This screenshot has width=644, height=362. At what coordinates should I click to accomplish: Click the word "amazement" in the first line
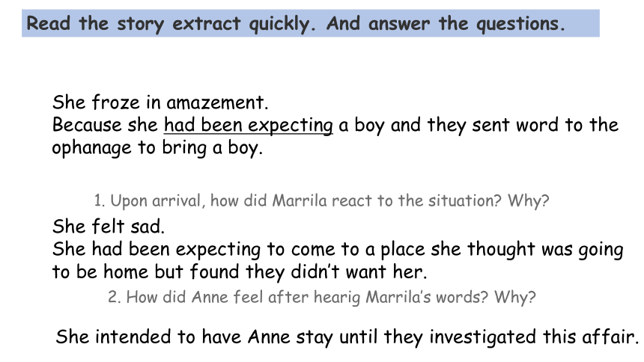coord(217,102)
